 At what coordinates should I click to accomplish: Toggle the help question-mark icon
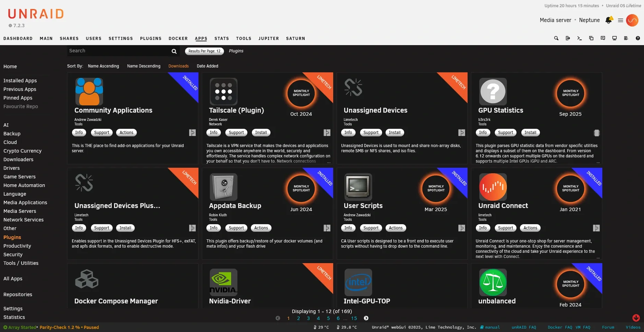point(638,38)
